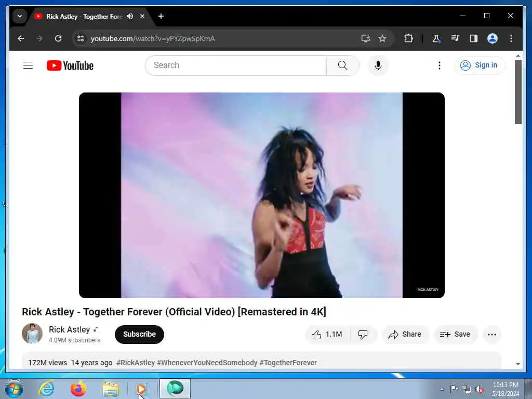Like the video with thumbs up
532x399 pixels.
point(327,335)
